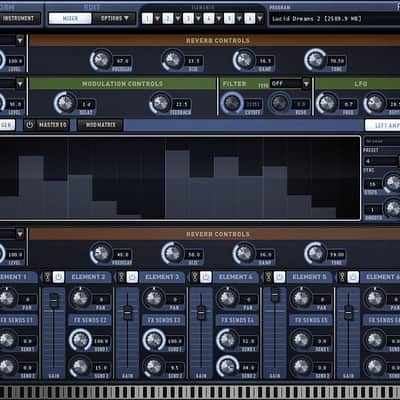Select element 2 button in top bar

click(168, 18)
